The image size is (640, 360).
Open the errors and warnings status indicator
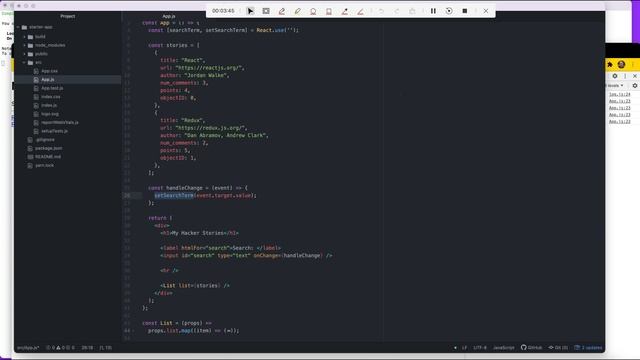(60, 348)
